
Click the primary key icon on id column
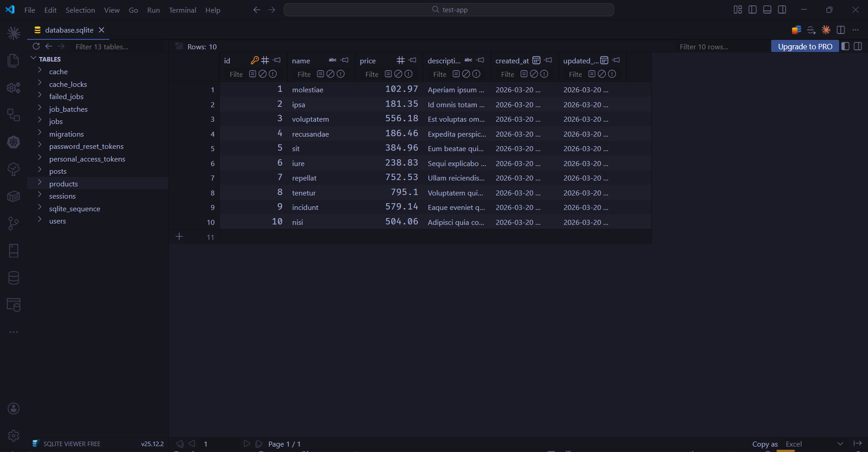point(255,59)
